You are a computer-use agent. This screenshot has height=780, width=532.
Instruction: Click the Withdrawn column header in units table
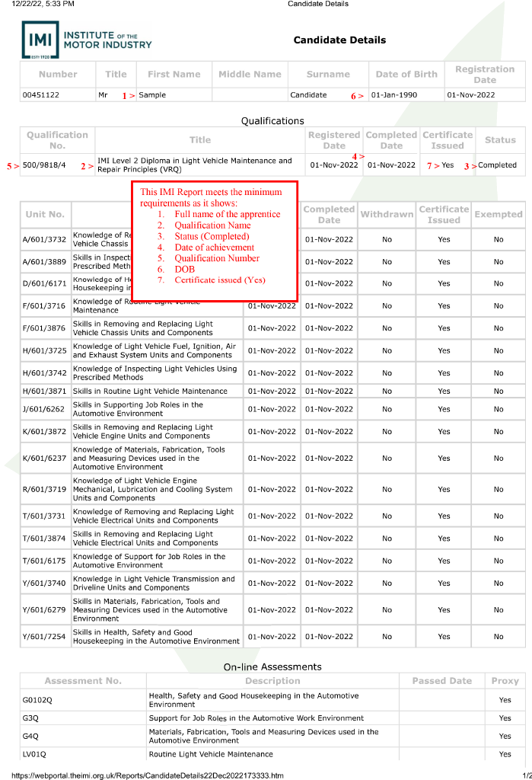(387, 215)
